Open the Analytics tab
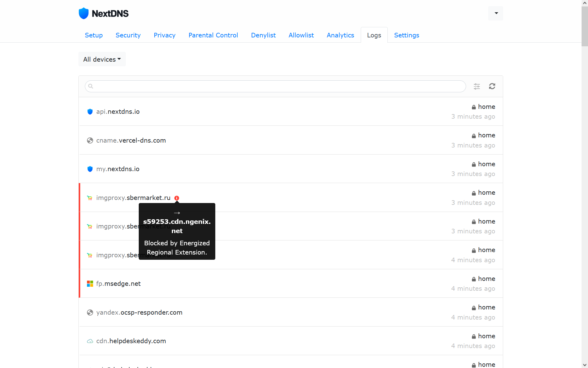Viewport: 588px width, 368px height. tap(340, 35)
